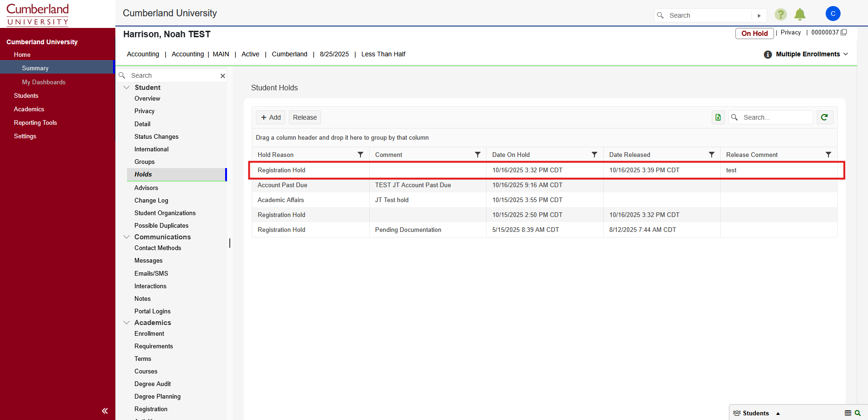Export student holds to Excel

pos(718,117)
